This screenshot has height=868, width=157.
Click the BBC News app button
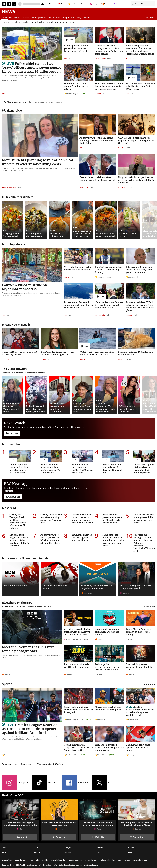13,497
